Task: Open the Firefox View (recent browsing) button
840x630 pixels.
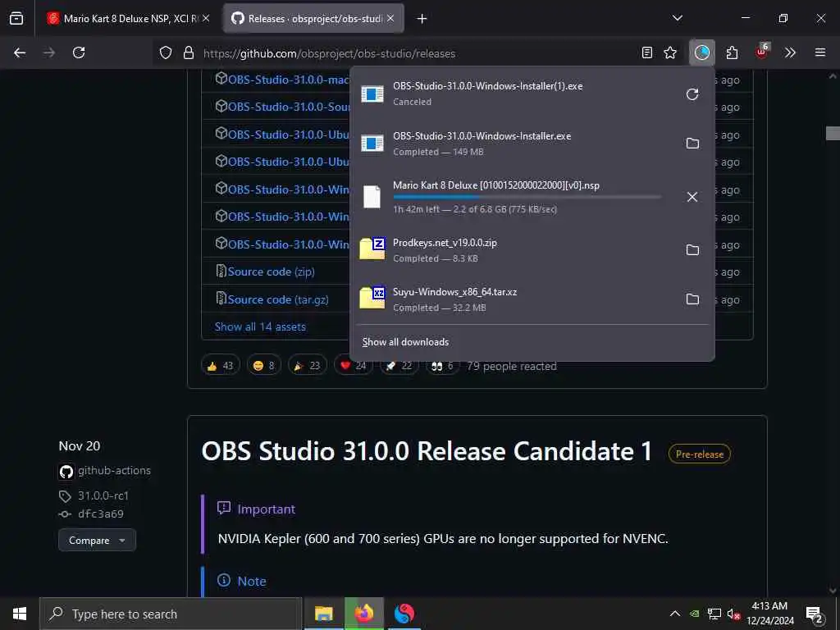Action: [x=16, y=19]
